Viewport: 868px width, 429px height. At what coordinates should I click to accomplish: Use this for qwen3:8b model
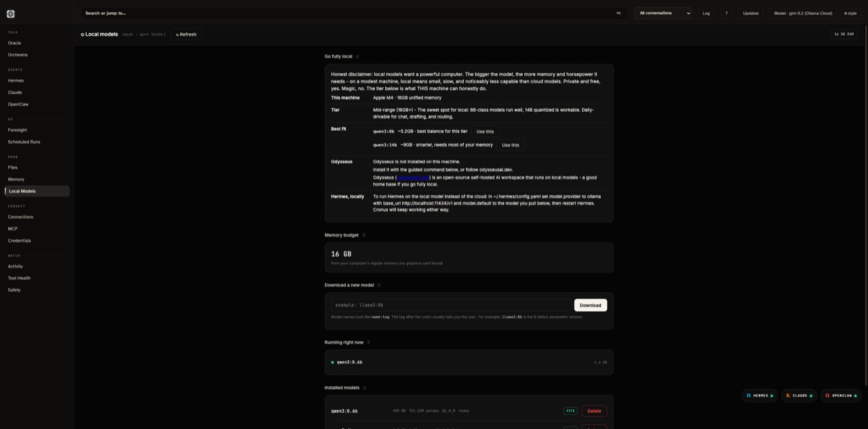(x=485, y=131)
